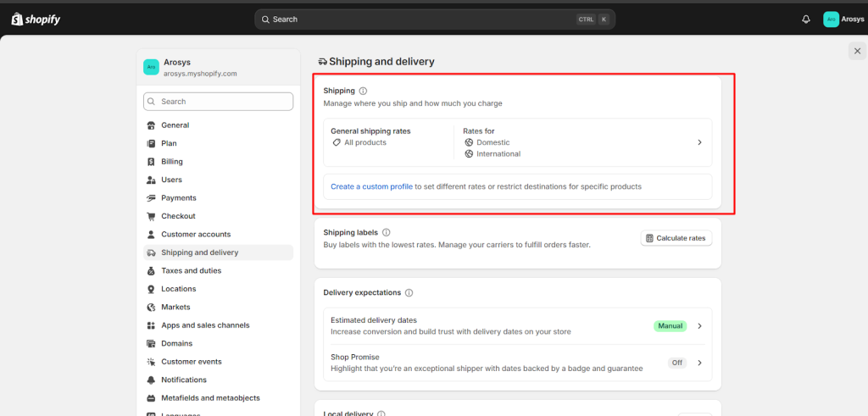The image size is (868, 416).
Task: Click the Arosys avatar in top-right corner
Action: tap(831, 19)
